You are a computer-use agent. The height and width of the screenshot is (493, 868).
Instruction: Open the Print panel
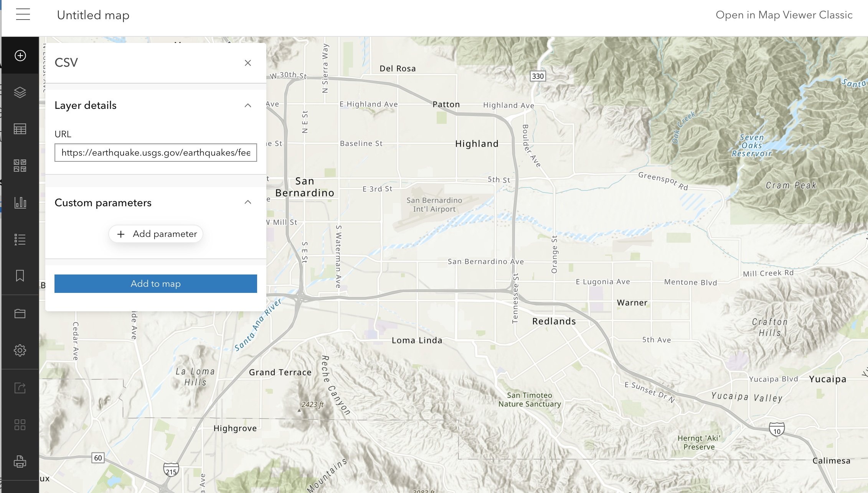pyautogui.click(x=20, y=462)
